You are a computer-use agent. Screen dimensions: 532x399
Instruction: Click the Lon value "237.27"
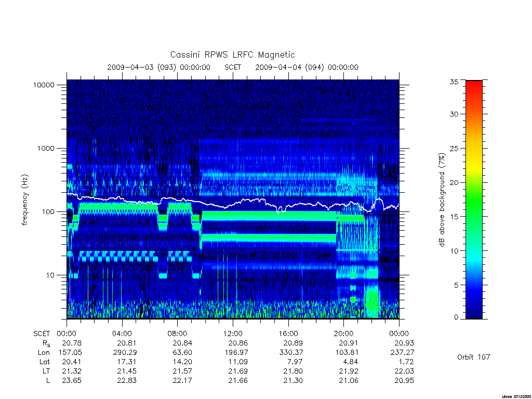(x=403, y=353)
